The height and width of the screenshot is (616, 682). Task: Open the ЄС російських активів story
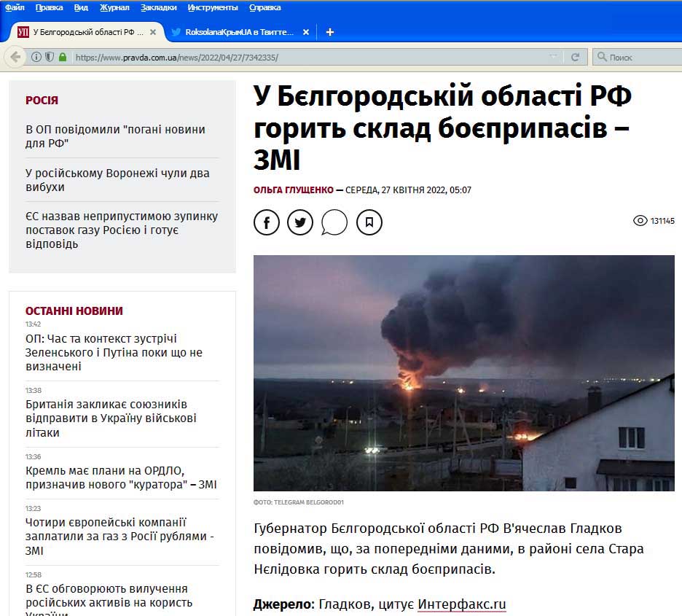pos(109,599)
